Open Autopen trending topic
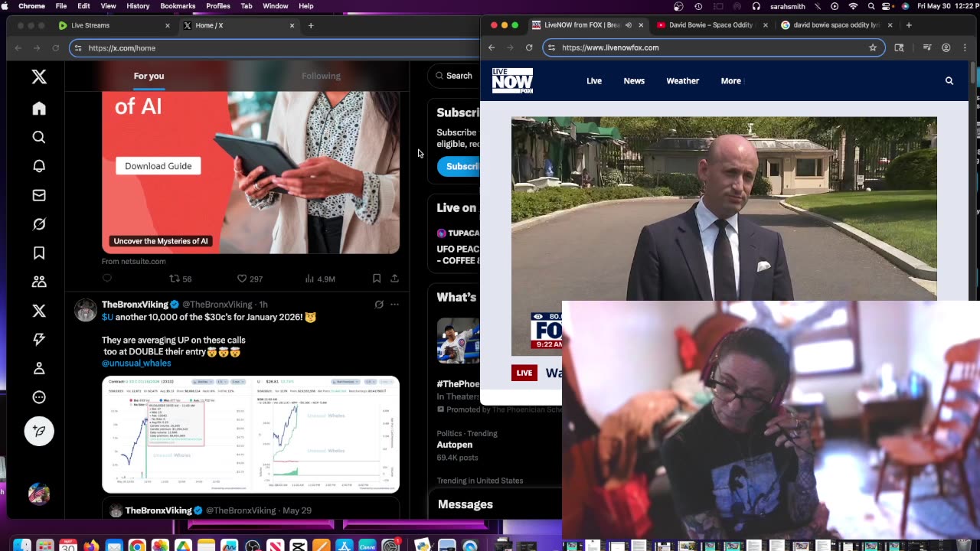The width and height of the screenshot is (980, 551). [x=455, y=445]
